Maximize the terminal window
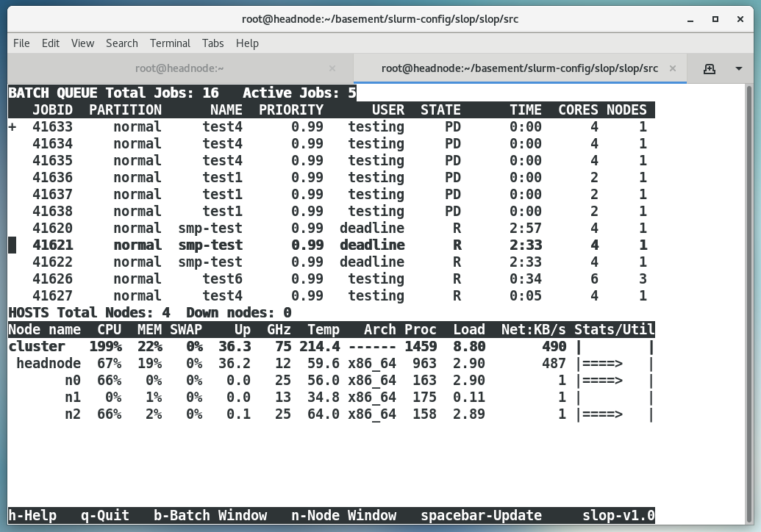The width and height of the screenshot is (761, 532). (x=715, y=19)
